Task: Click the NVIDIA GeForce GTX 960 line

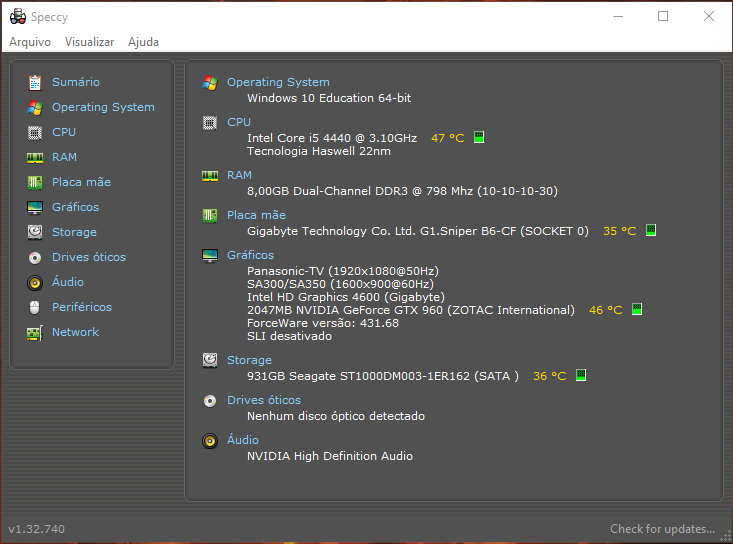Action: click(x=411, y=310)
